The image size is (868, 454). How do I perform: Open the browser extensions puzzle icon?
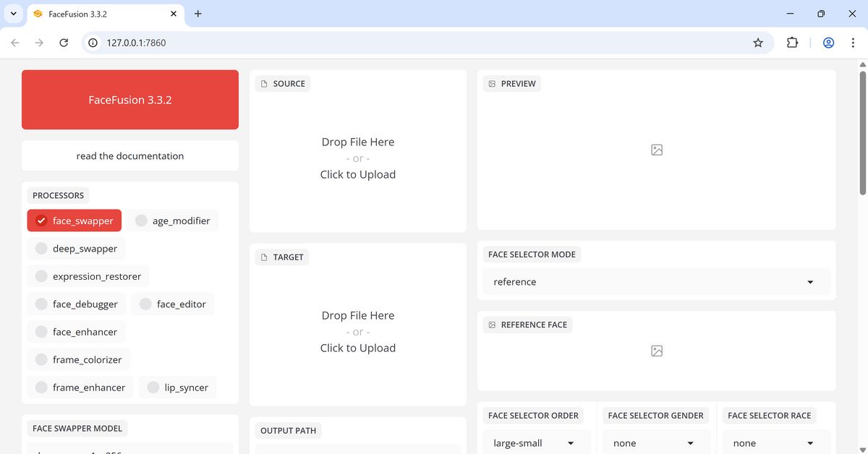pyautogui.click(x=792, y=43)
